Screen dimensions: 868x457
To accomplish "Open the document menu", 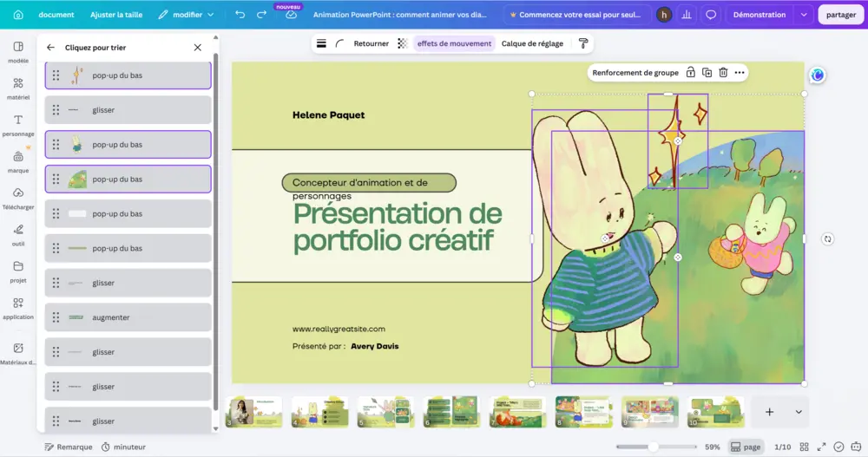I will point(56,15).
